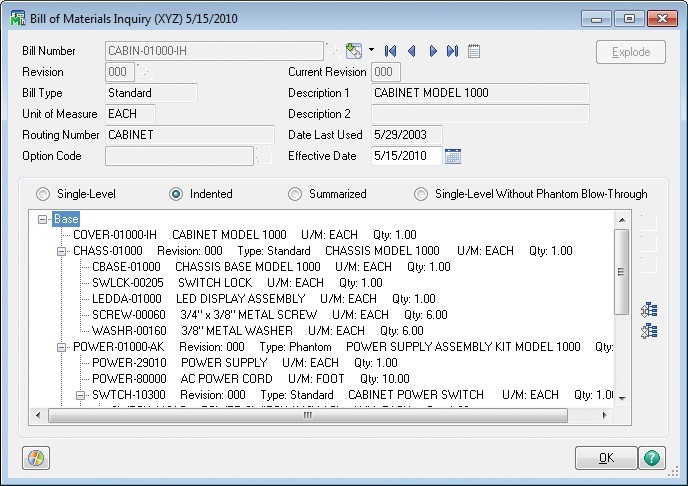Click the Effective Date field

pyautogui.click(x=407, y=156)
